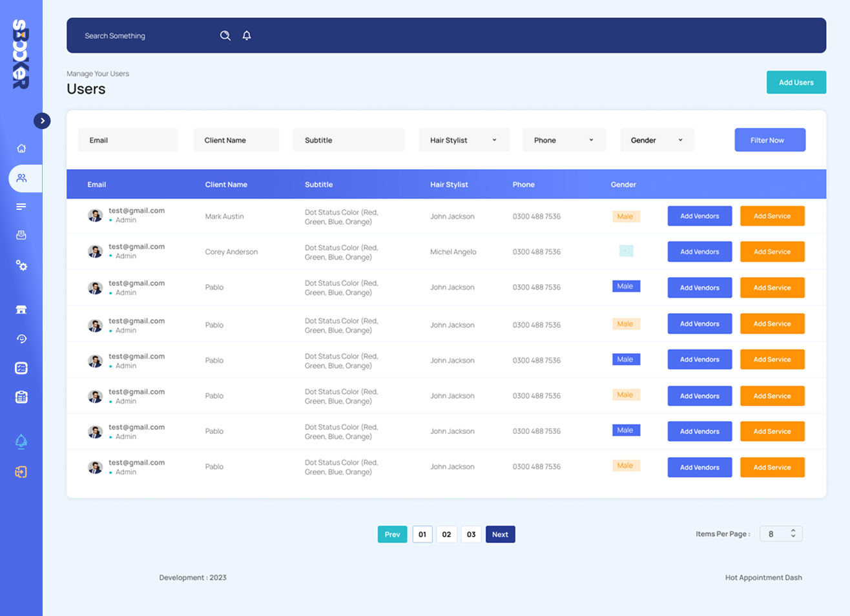The width and height of the screenshot is (850, 616).
Task: Click the search magnifier icon
Action: [225, 36]
